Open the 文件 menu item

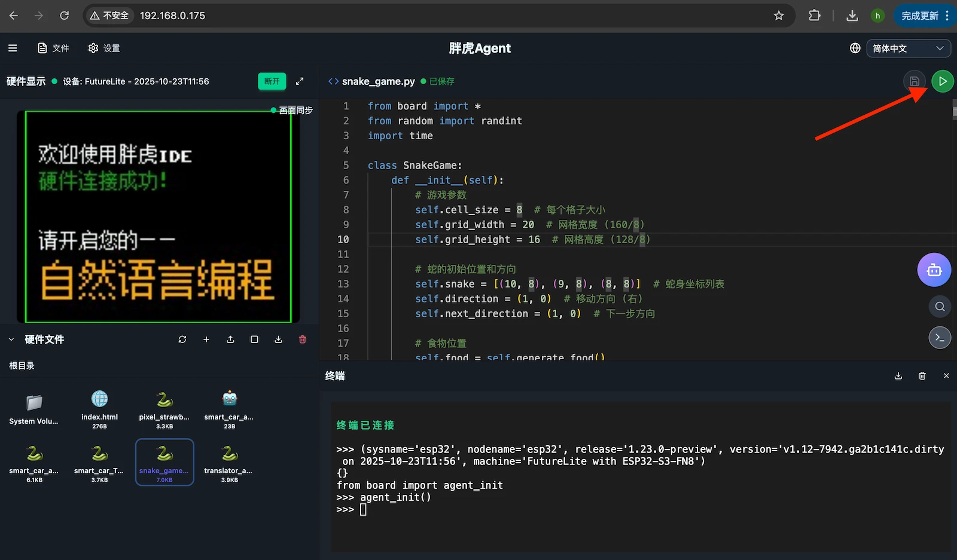pyautogui.click(x=54, y=48)
